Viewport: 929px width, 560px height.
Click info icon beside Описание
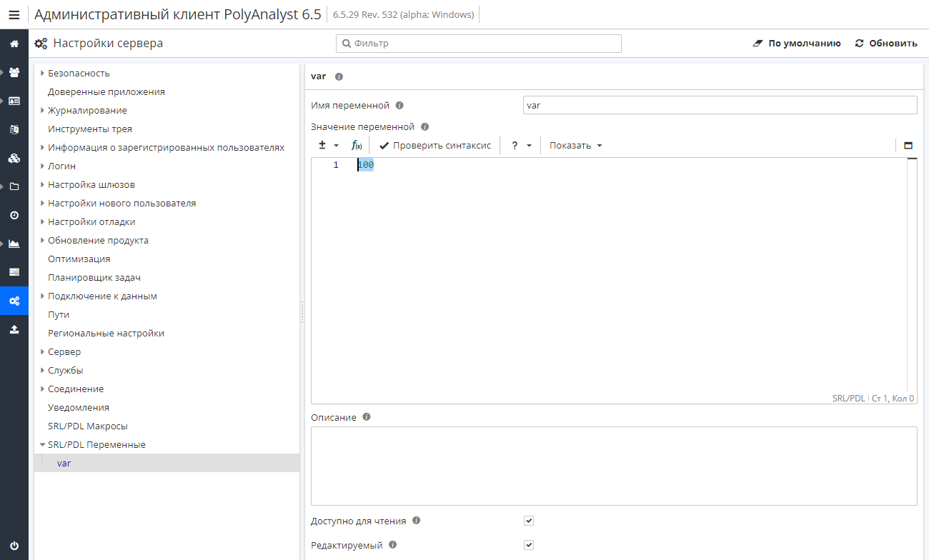(x=366, y=416)
